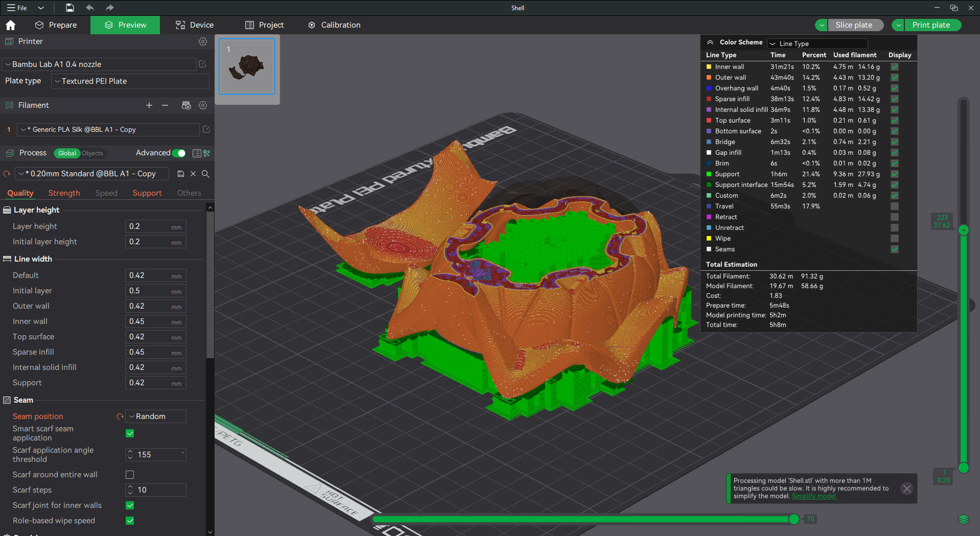Show Travel lines in display column
The width and height of the screenshot is (980, 536).
pos(894,206)
